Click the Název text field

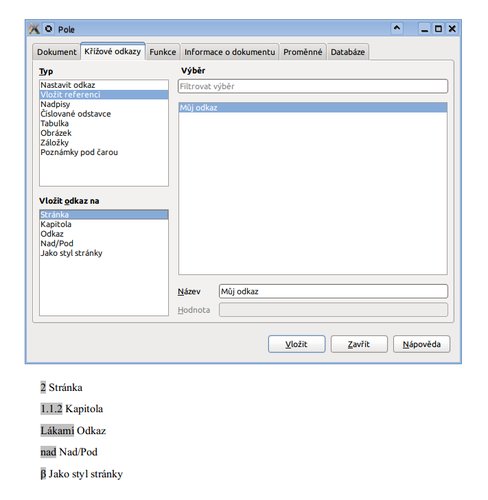(333, 291)
